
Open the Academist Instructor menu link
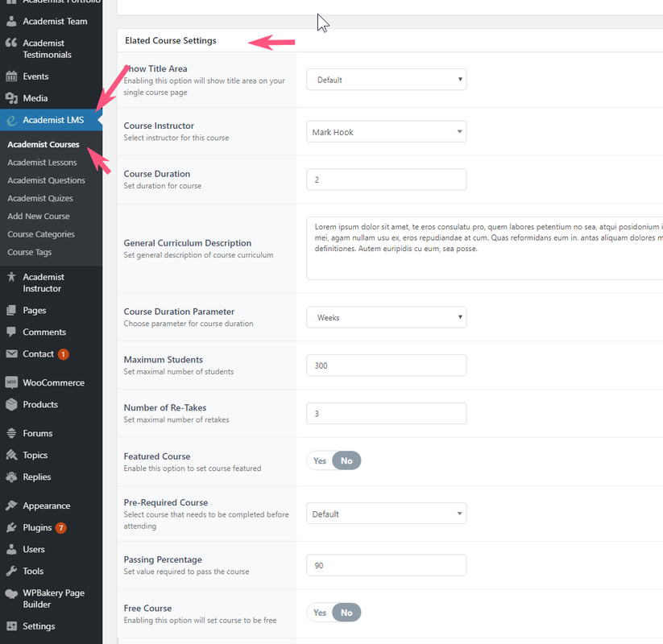pyautogui.click(x=44, y=283)
